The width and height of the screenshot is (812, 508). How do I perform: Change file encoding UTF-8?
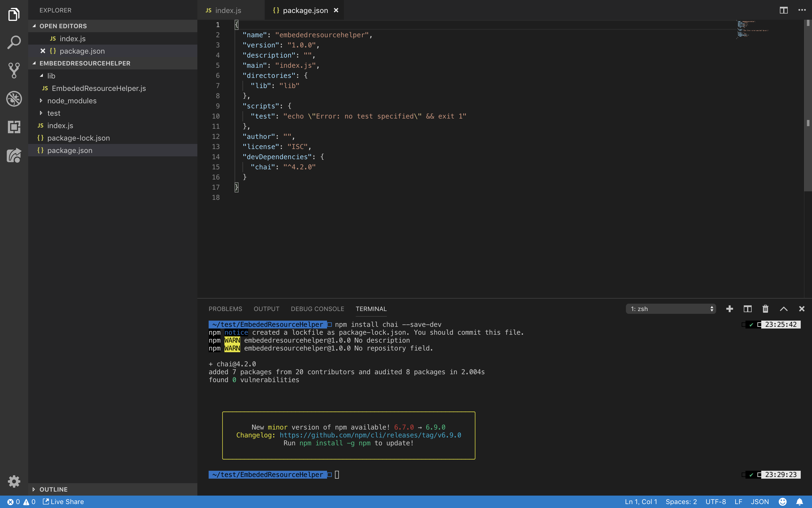(716, 502)
